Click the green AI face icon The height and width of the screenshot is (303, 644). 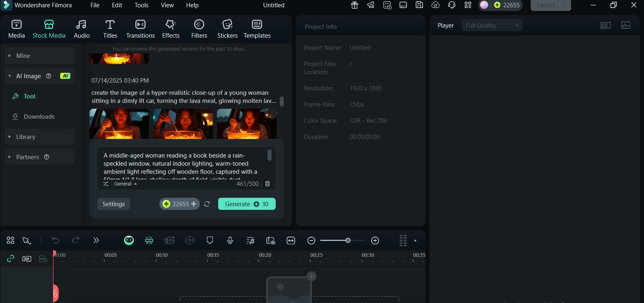coord(129,240)
